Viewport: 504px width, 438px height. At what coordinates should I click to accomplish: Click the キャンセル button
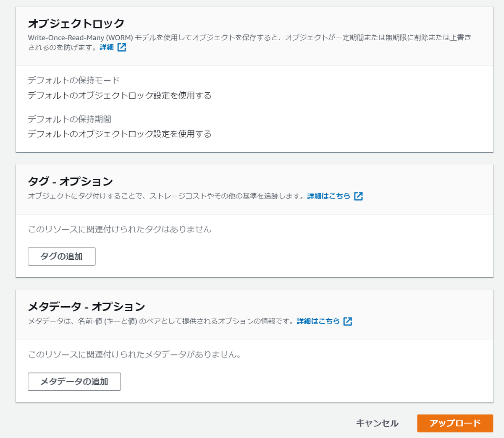[377, 423]
